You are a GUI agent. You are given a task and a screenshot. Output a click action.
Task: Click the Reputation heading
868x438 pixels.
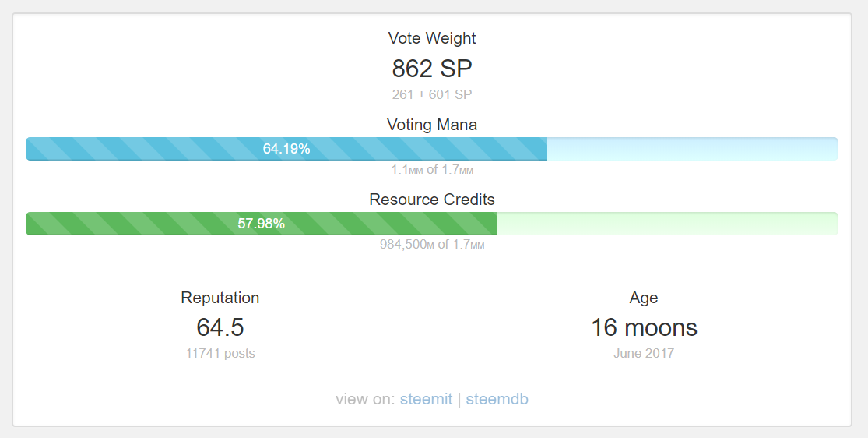(220, 298)
